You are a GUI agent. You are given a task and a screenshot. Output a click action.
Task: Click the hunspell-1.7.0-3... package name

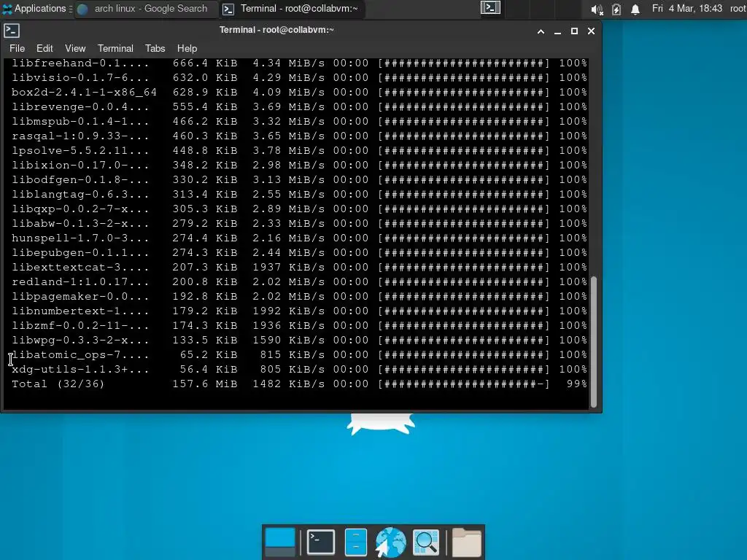(x=80, y=238)
